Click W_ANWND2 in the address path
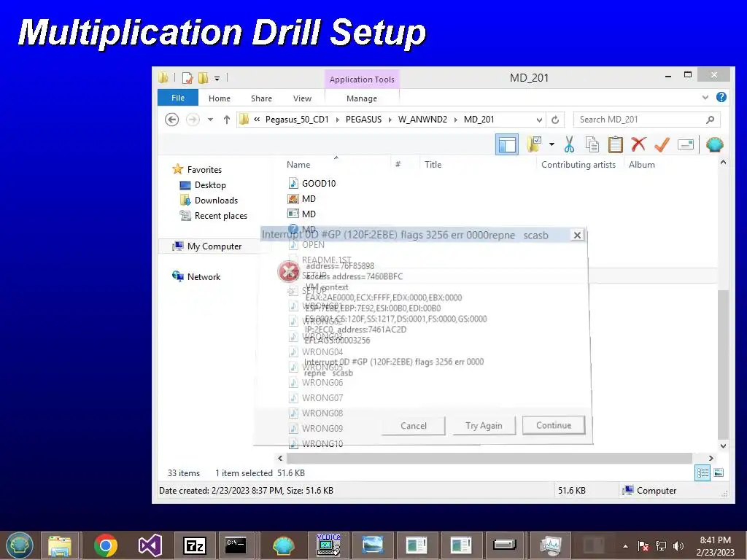 click(422, 120)
